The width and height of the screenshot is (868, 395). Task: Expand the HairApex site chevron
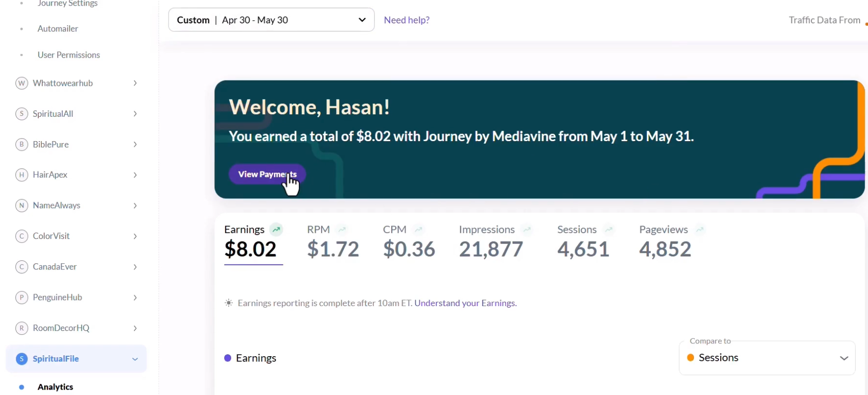(x=135, y=175)
